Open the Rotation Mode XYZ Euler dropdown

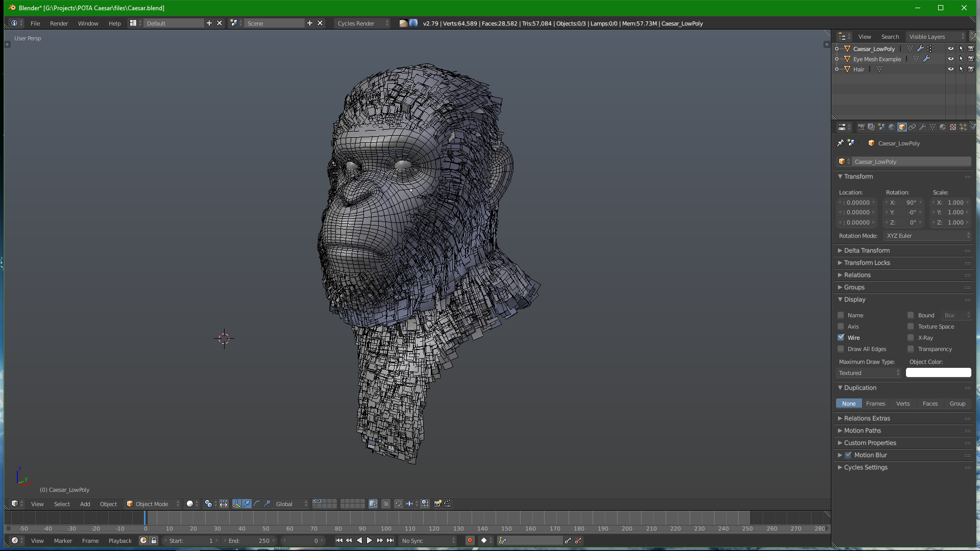point(927,236)
